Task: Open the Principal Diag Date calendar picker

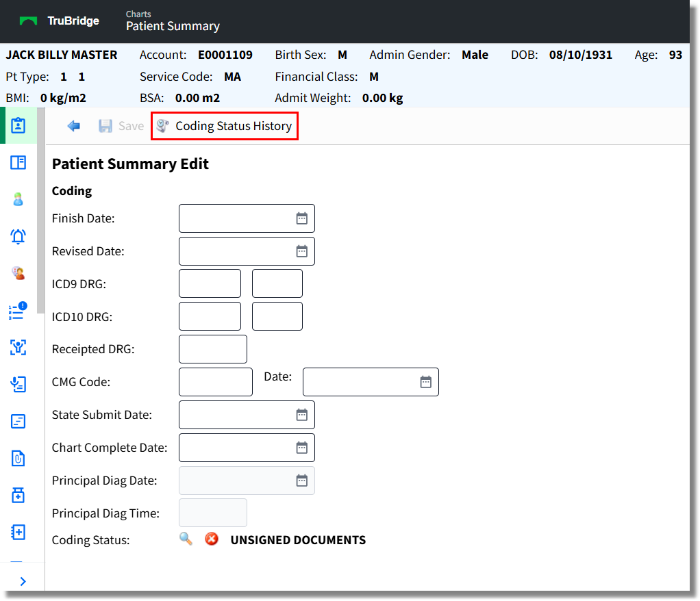Action: point(302,481)
